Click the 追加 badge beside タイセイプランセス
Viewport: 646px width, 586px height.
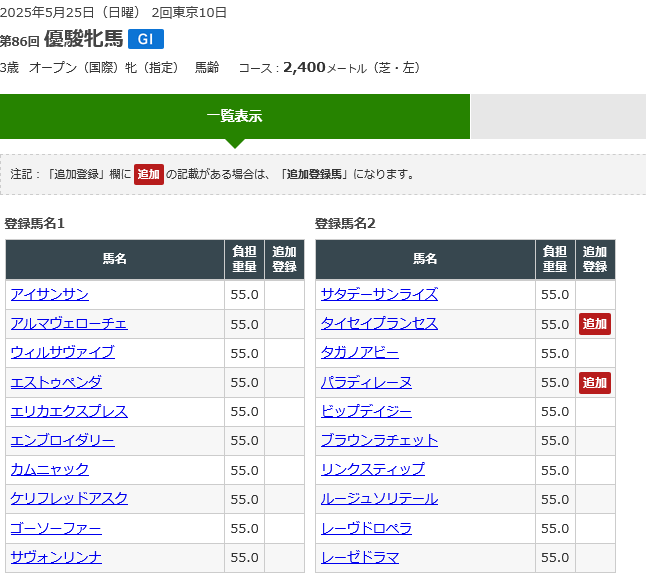click(x=595, y=323)
